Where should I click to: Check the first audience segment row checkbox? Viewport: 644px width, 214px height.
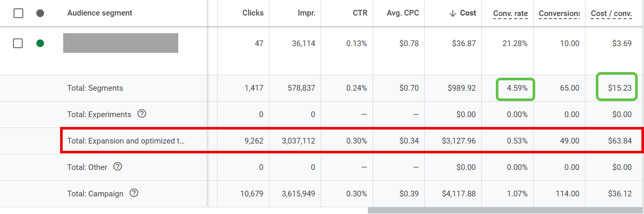click(18, 44)
